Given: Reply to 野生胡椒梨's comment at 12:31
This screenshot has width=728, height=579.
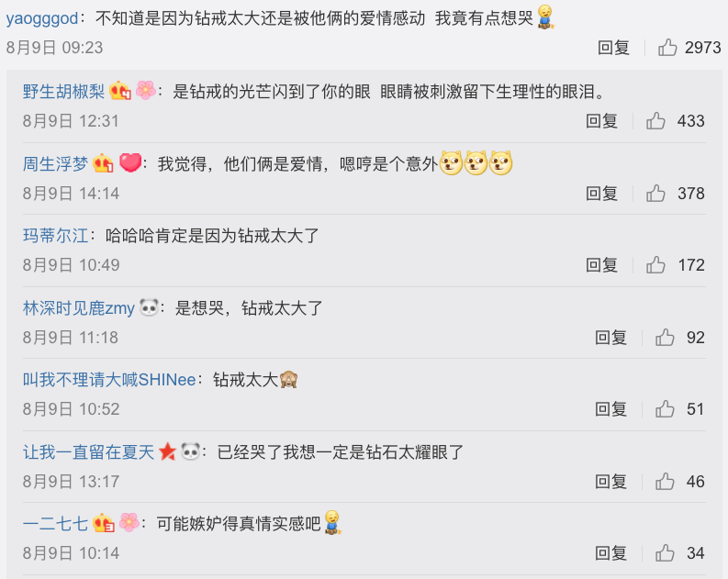Looking at the screenshot, I should pos(601,120).
